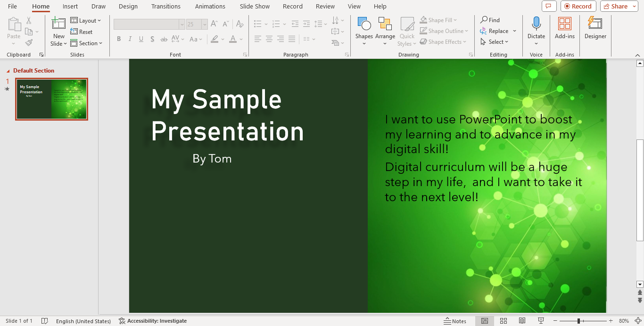Click the Quick Styles icon
The height and width of the screenshot is (326, 644).
(407, 24)
